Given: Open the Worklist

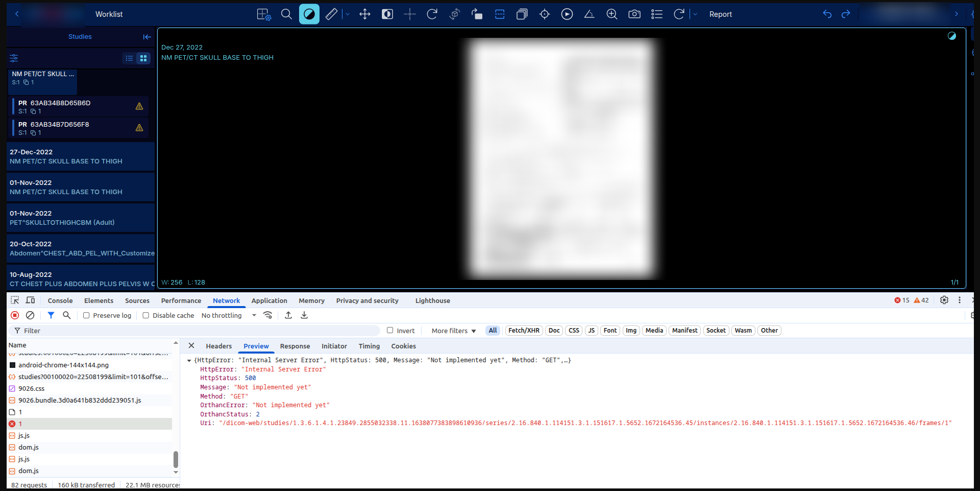Looking at the screenshot, I should point(109,14).
